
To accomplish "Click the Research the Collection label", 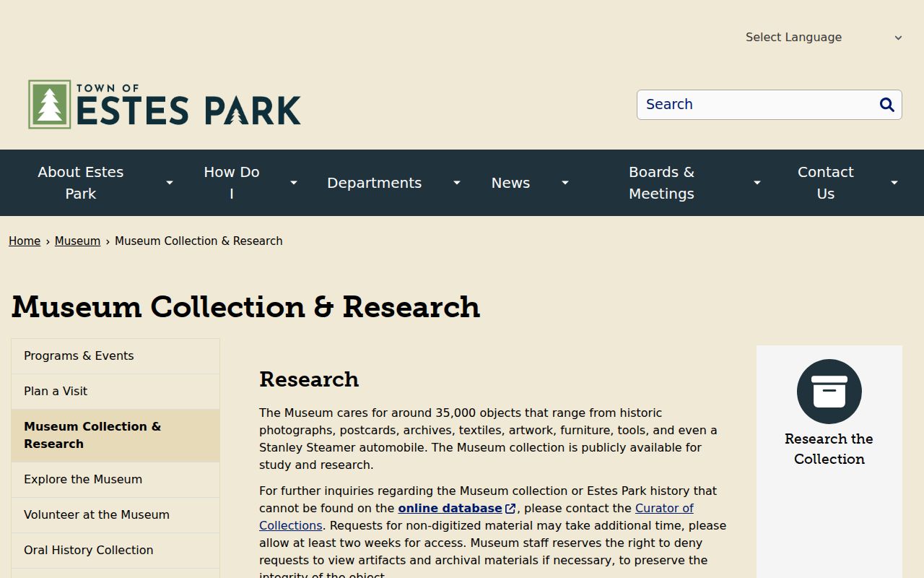I will [x=829, y=449].
